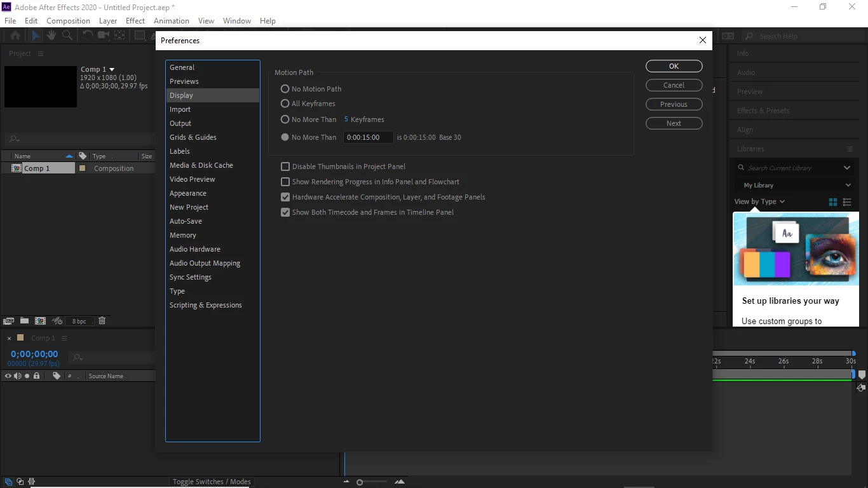Click the label tag column in Project panel

coord(83,156)
